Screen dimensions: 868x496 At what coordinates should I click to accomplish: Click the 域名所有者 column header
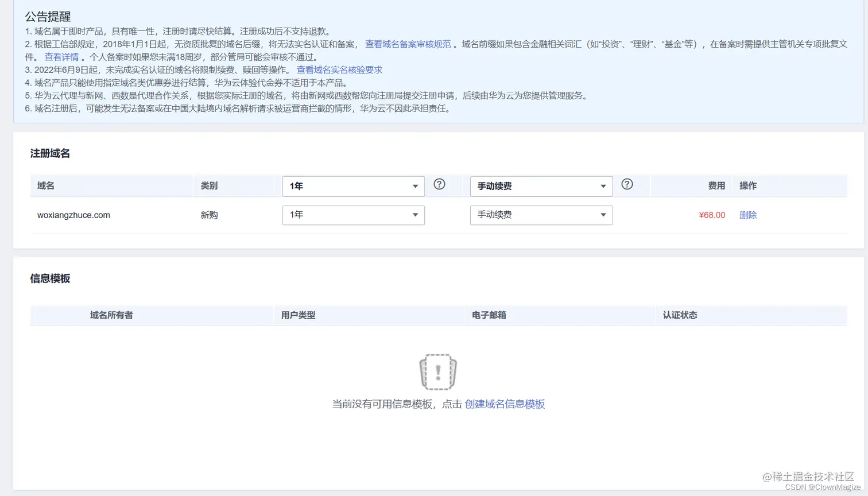click(x=111, y=315)
